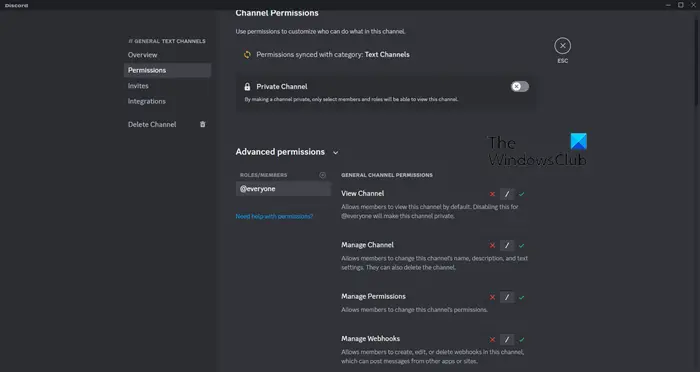Toggle the Private Channel switch
Image resolution: width=700 pixels, height=372 pixels.
(520, 87)
